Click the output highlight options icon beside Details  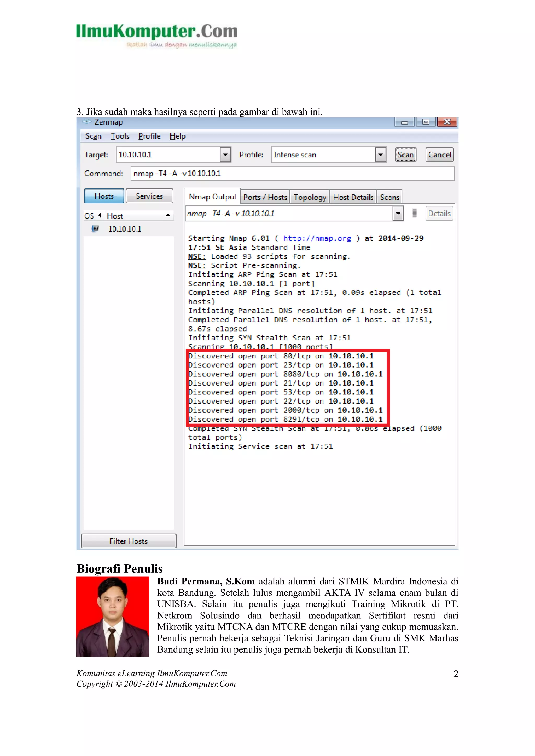point(414,213)
